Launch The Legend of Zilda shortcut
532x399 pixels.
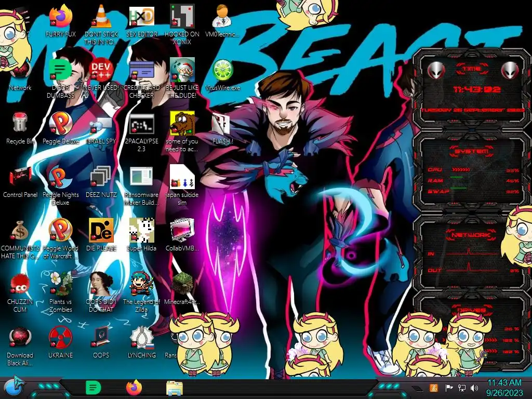141,284
